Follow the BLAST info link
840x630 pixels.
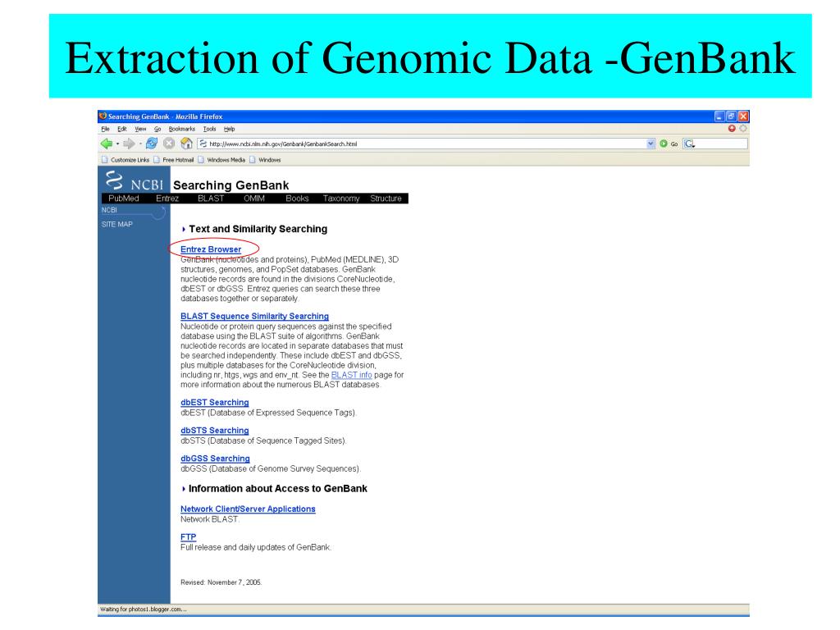tap(351, 375)
